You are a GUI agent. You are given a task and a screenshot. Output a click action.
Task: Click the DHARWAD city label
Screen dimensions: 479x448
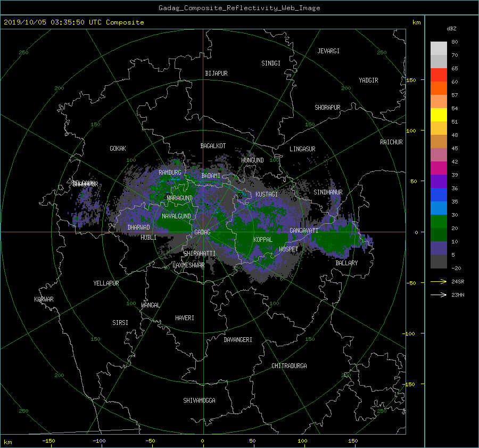pyautogui.click(x=139, y=227)
